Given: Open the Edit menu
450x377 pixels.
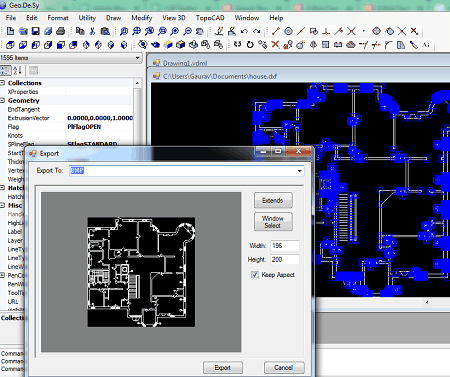Looking at the screenshot, I should click(x=32, y=18).
